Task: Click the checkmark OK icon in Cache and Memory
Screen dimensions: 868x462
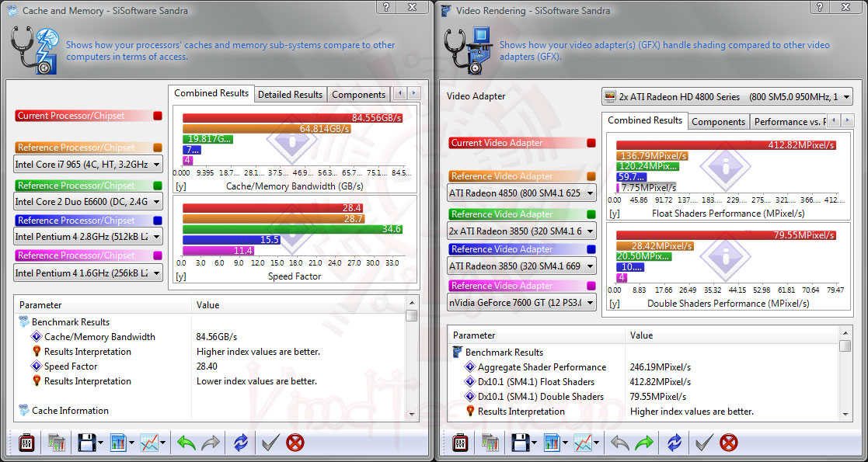Action: [x=270, y=443]
